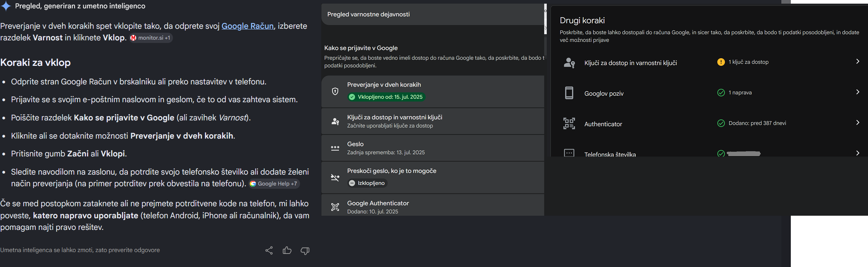Click the bold text katero napravo uporabljate
The image size is (868, 267).
[x=86, y=215]
